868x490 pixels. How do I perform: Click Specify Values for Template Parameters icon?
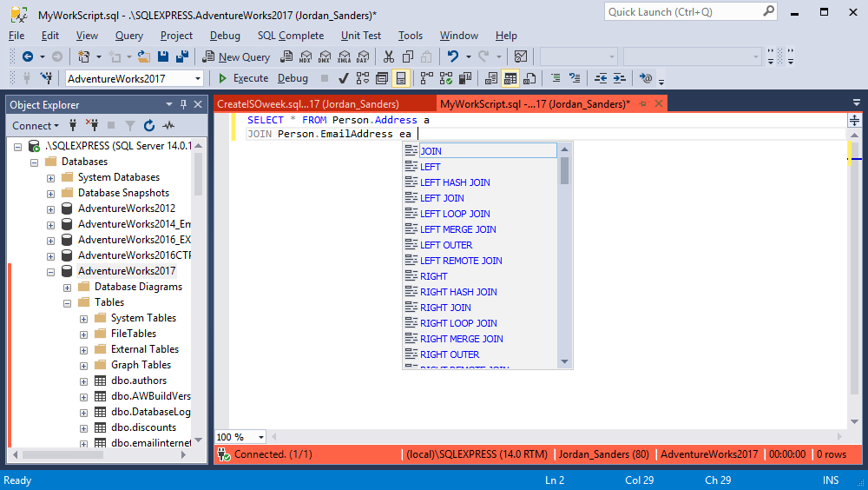pyautogui.click(x=646, y=78)
